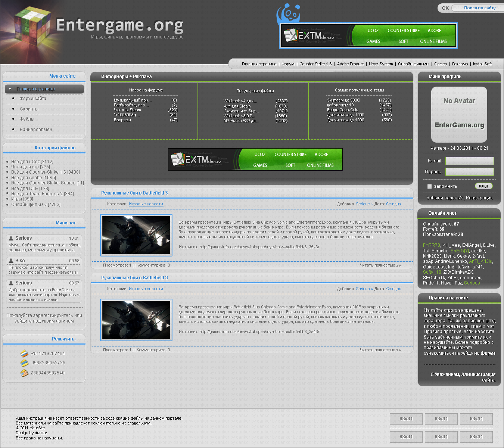Screen dimensions: 504x448
Task: Click 'Забыли пароль?' link
Action: tap(444, 198)
